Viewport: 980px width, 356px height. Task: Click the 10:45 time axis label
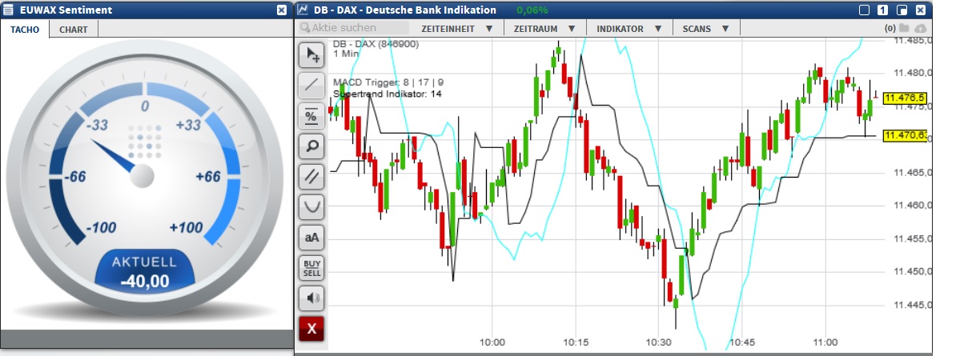coord(742,342)
